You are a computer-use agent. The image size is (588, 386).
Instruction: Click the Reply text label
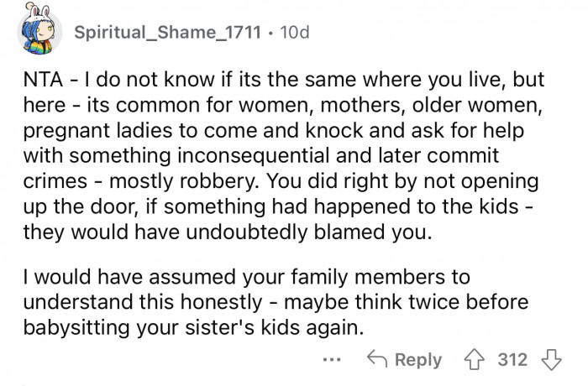pyautogui.click(x=418, y=360)
